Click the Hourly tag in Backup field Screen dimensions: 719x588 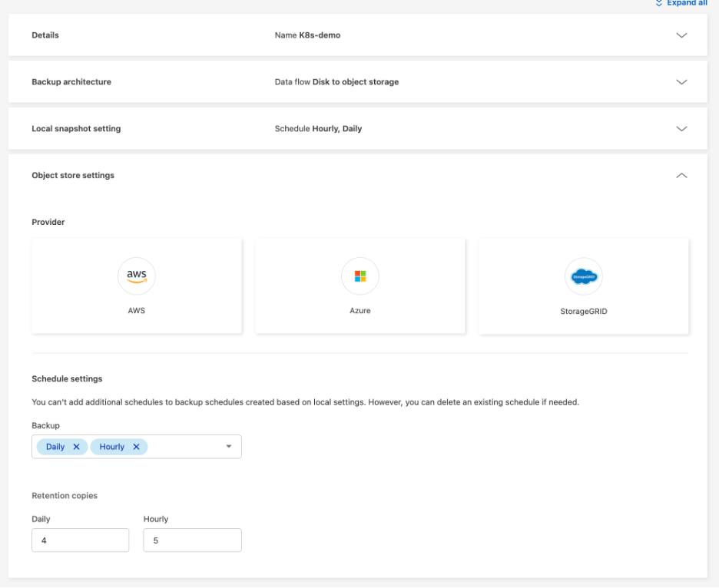pyautogui.click(x=111, y=447)
